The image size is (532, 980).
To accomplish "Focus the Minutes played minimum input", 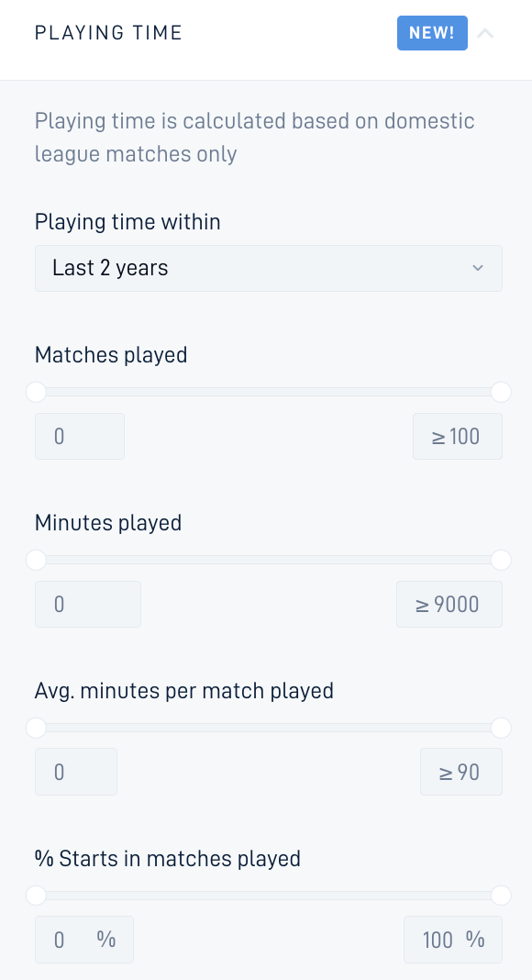I will 88,605.
